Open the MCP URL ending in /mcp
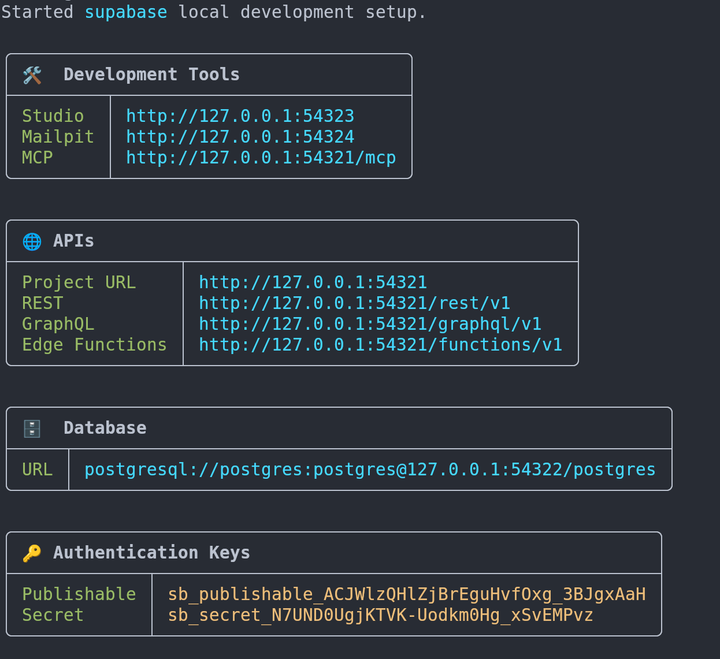The image size is (720, 659). click(261, 158)
